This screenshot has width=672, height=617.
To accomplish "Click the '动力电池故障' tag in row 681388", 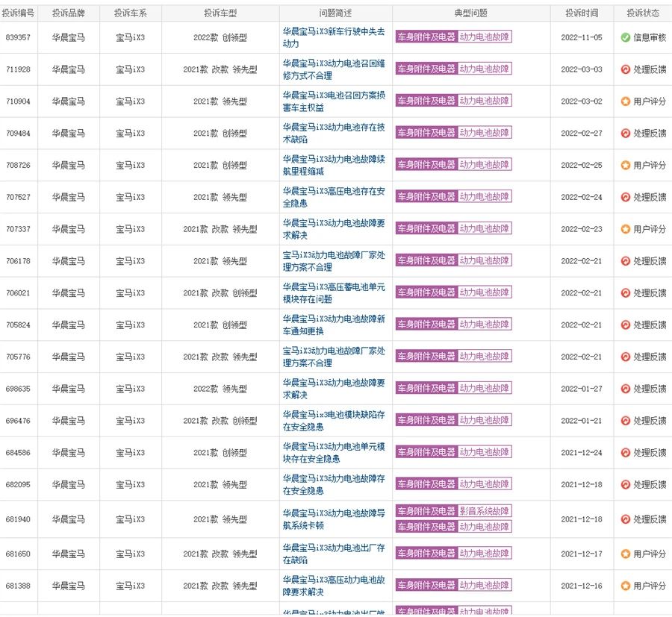I will (x=485, y=585).
